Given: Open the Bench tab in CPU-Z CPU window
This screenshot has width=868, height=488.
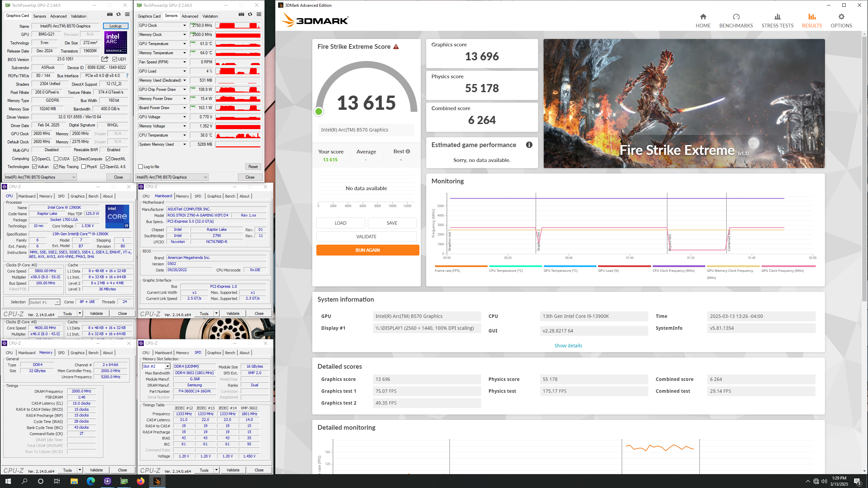Looking at the screenshot, I should [x=93, y=196].
